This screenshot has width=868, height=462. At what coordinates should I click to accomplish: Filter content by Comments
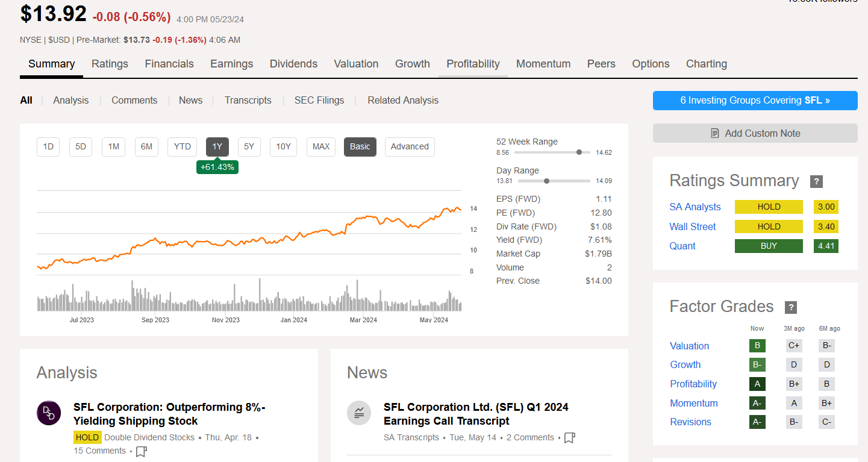pos(134,101)
